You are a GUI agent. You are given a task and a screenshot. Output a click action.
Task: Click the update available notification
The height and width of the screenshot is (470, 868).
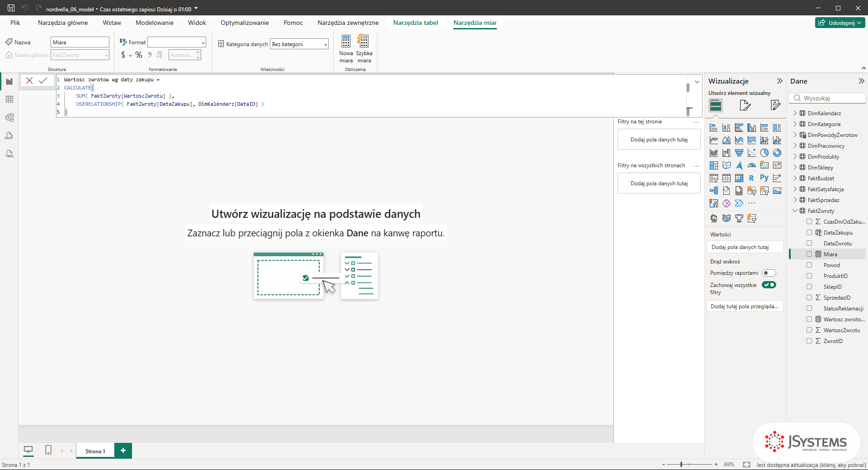click(811, 465)
